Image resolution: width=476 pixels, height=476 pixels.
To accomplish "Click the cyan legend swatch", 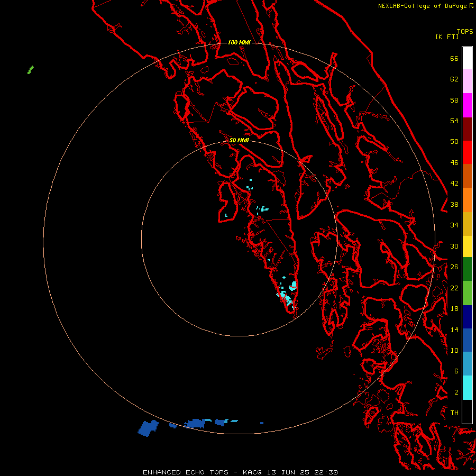I will click(x=467, y=388).
